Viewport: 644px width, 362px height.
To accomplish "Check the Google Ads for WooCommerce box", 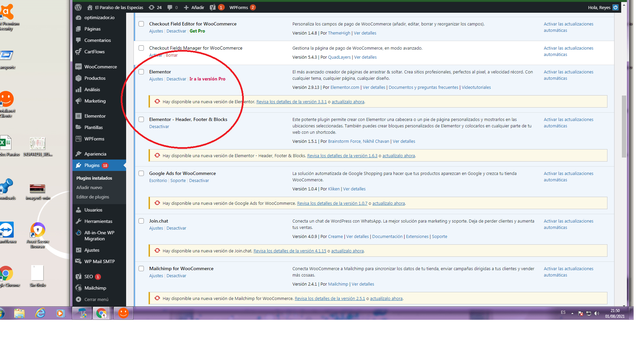I will click(x=141, y=173).
